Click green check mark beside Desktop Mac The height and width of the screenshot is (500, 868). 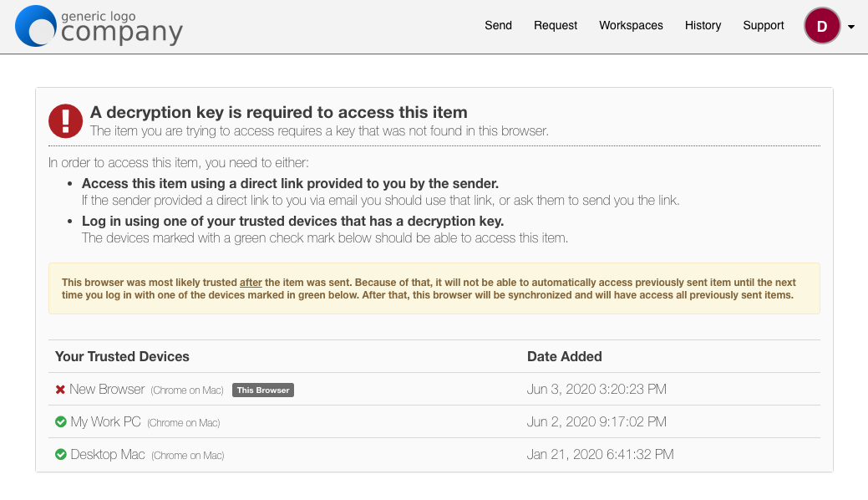pos(61,455)
